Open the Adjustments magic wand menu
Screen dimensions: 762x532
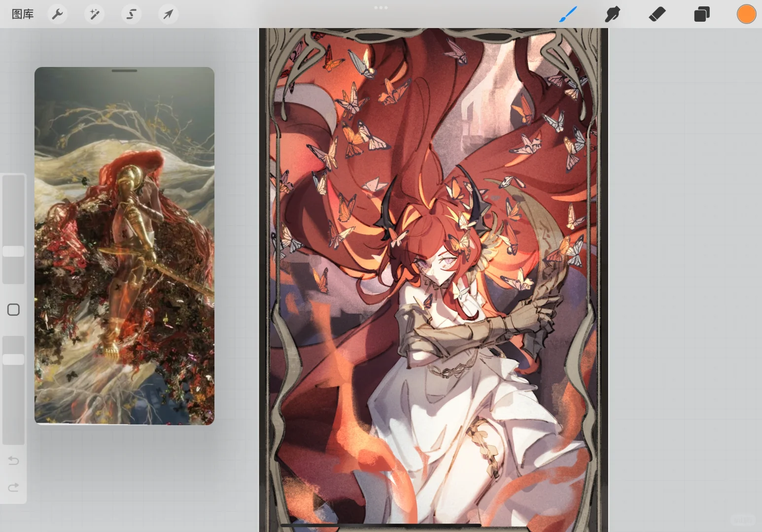[x=94, y=14]
